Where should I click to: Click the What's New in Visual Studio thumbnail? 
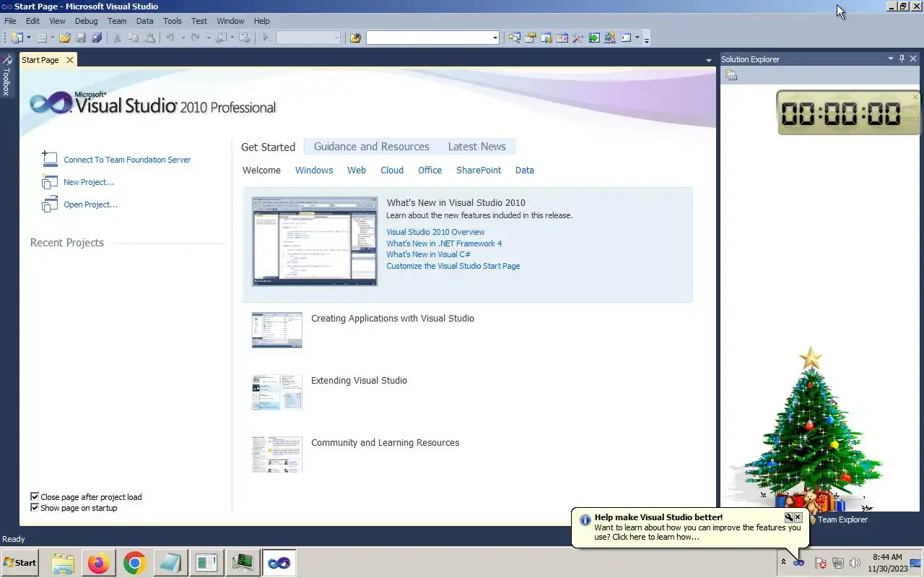tap(315, 241)
